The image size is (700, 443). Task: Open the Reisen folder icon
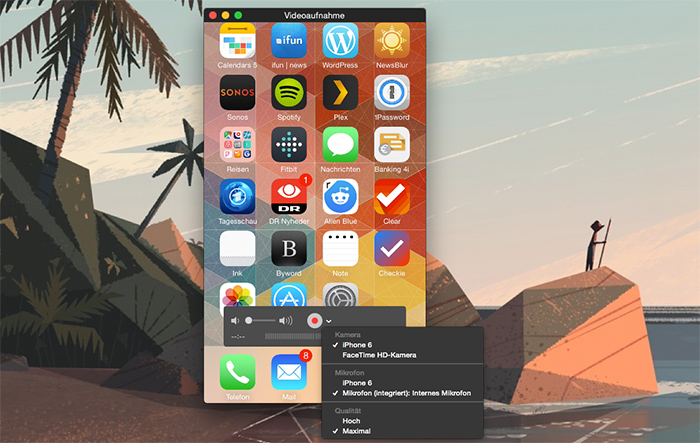point(238,145)
